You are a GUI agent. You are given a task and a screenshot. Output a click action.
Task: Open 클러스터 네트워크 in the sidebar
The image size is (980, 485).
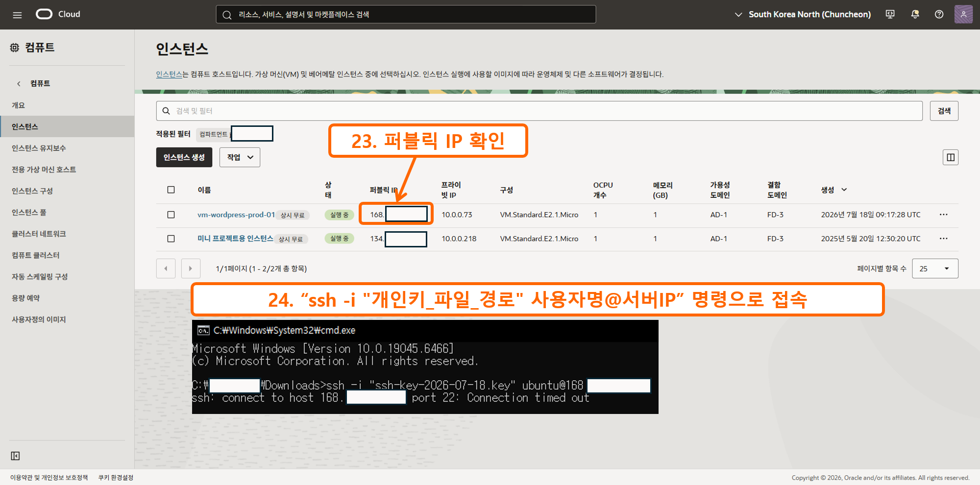(39, 234)
